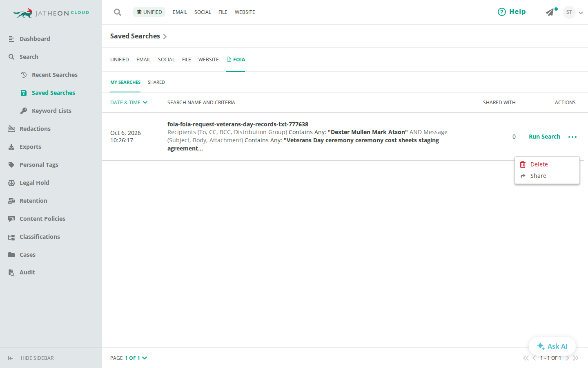Go to Redactions in sidebar
The image size is (588, 368).
(x=29, y=129)
